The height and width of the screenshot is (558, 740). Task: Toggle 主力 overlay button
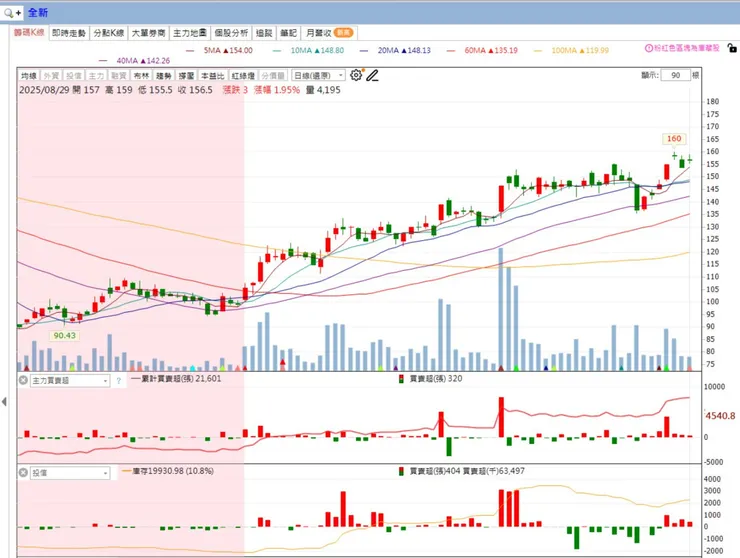(x=96, y=76)
